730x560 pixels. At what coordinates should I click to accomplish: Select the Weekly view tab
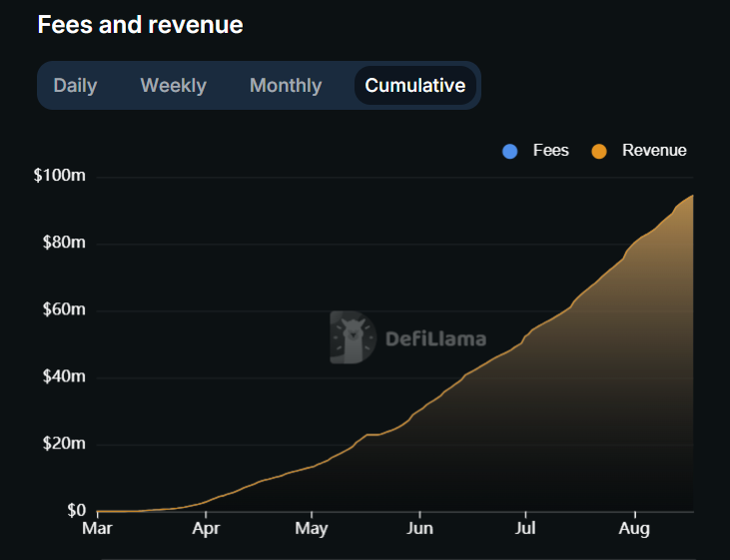click(173, 86)
